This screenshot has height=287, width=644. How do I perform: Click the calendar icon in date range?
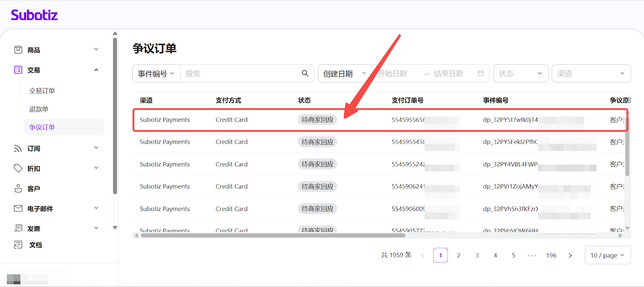[x=481, y=74]
